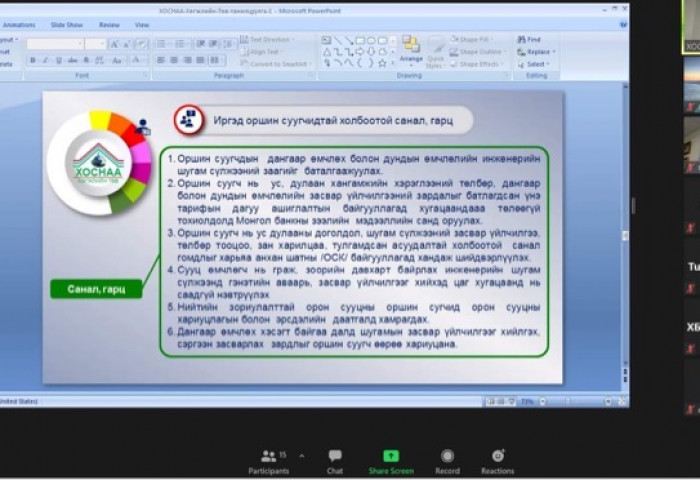Screen dimensions: 700x480
Task: Click the zoom slider in the status bar
Action: [x=575, y=401]
